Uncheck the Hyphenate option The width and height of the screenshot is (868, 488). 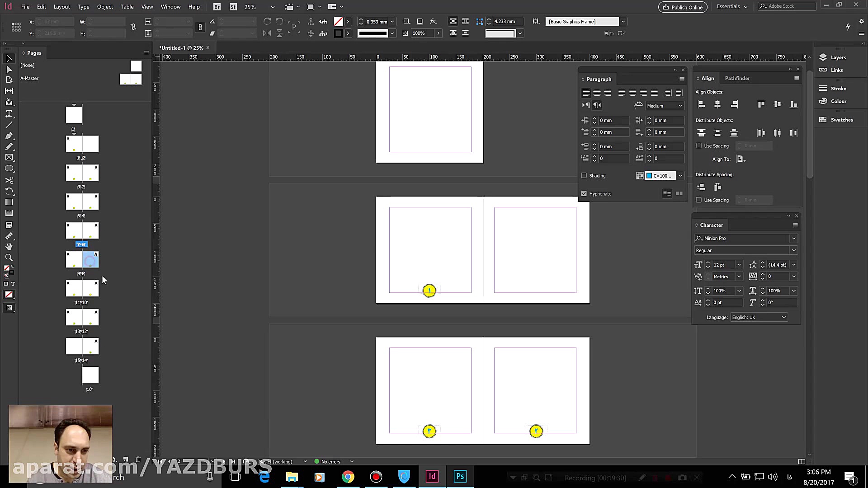pyautogui.click(x=584, y=193)
